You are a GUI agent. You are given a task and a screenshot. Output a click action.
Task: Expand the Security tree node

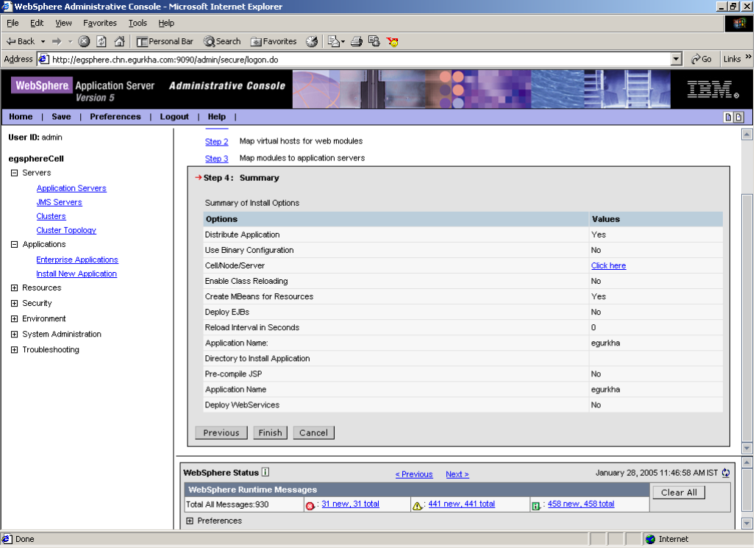pos(15,304)
